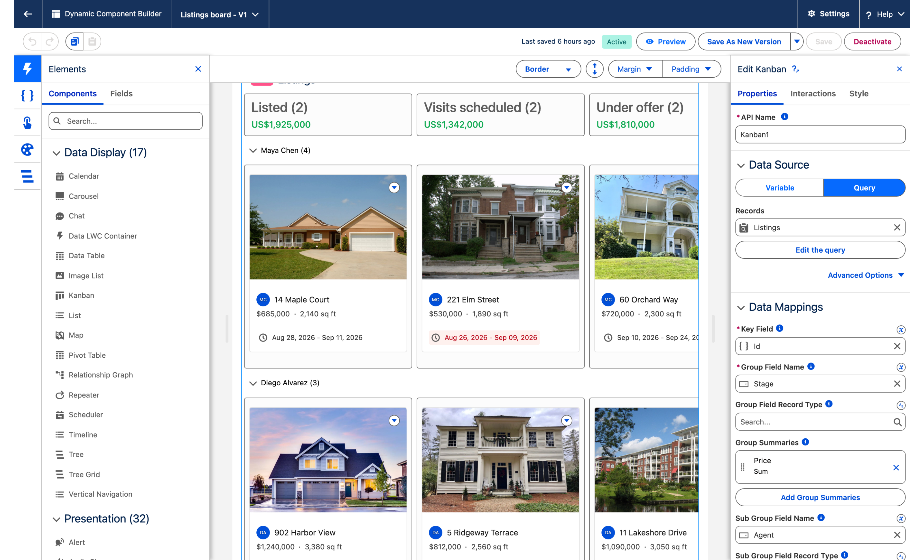Open the palette theme sidebar icon

[27, 150]
